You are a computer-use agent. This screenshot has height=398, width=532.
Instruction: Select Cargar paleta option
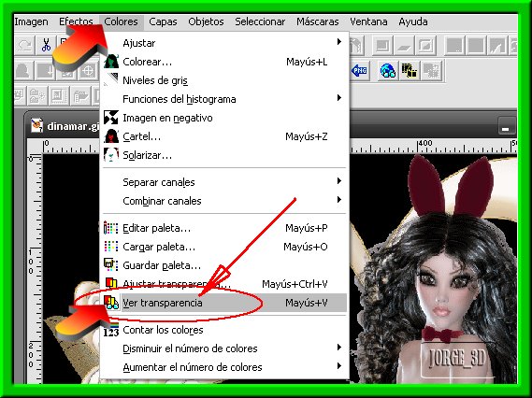coord(224,247)
